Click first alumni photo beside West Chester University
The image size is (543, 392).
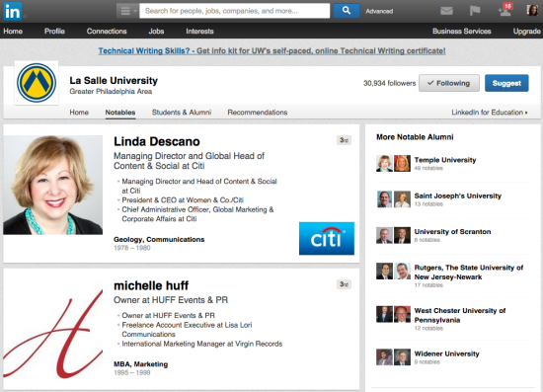coord(384,314)
